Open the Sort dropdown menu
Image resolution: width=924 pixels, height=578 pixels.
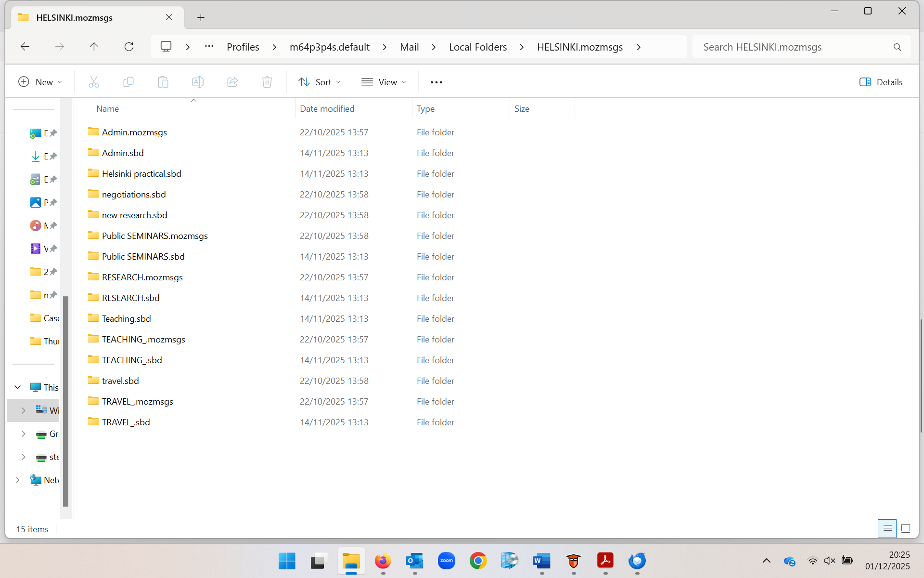(320, 82)
